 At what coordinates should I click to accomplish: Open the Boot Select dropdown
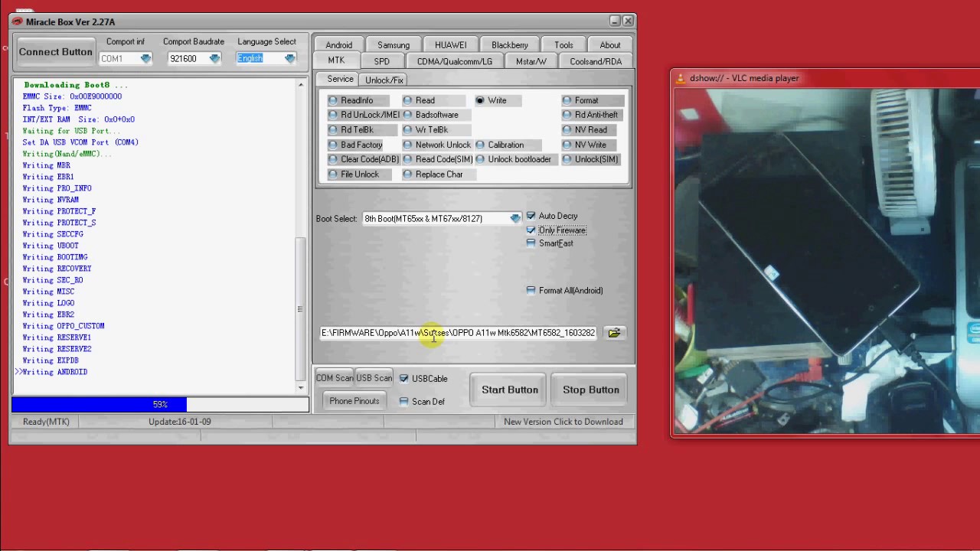tap(515, 219)
